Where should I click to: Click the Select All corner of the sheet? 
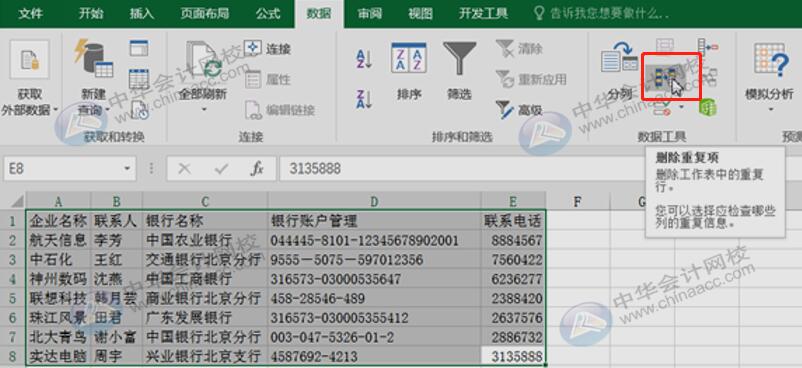point(13,201)
